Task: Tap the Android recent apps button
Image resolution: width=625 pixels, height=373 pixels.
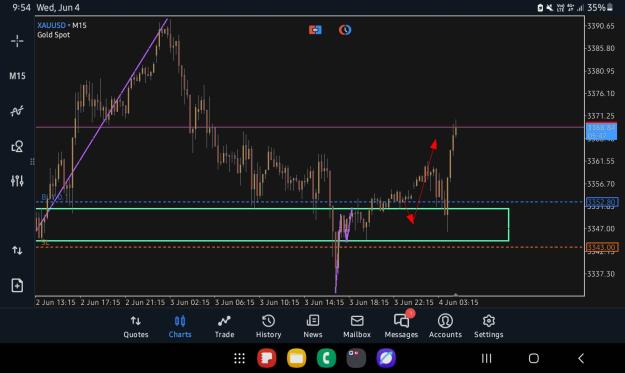Action: tap(486, 358)
